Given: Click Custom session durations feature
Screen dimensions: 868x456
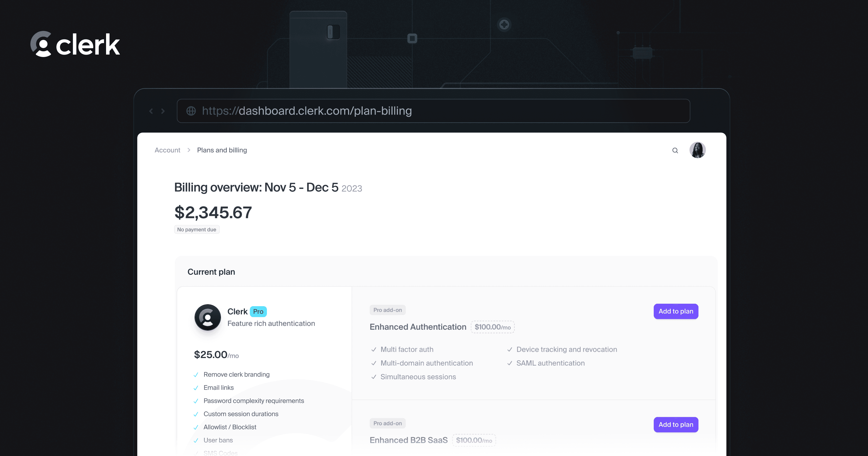Looking at the screenshot, I should click(x=241, y=414).
